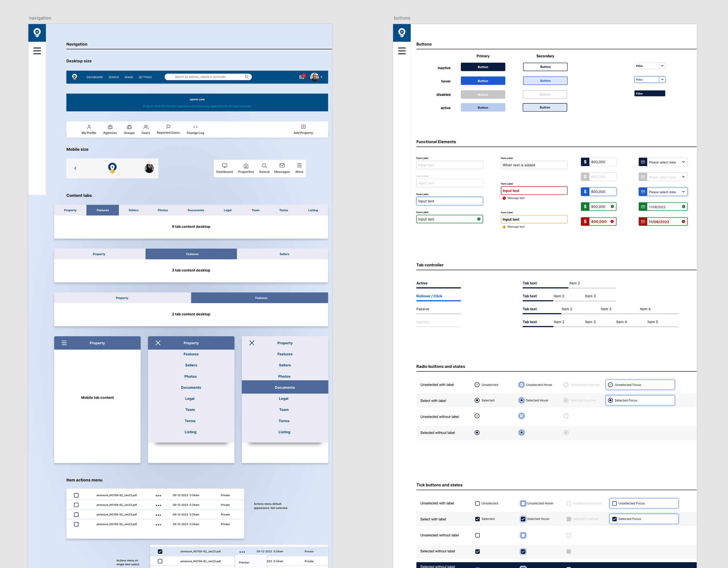Click the active primary Button
The width and height of the screenshot is (728, 568).
pyautogui.click(x=483, y=107)
